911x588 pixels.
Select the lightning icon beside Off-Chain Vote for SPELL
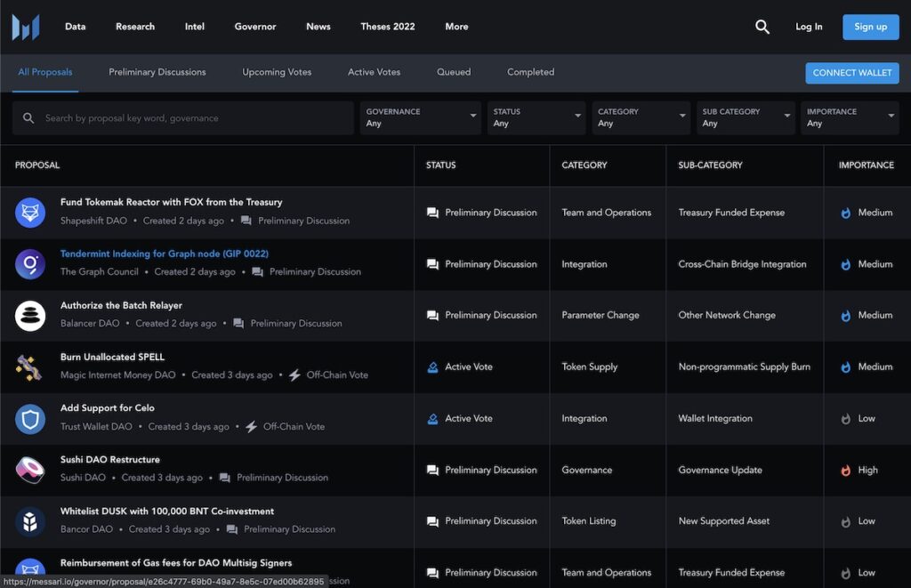click(x=294, y=375)
